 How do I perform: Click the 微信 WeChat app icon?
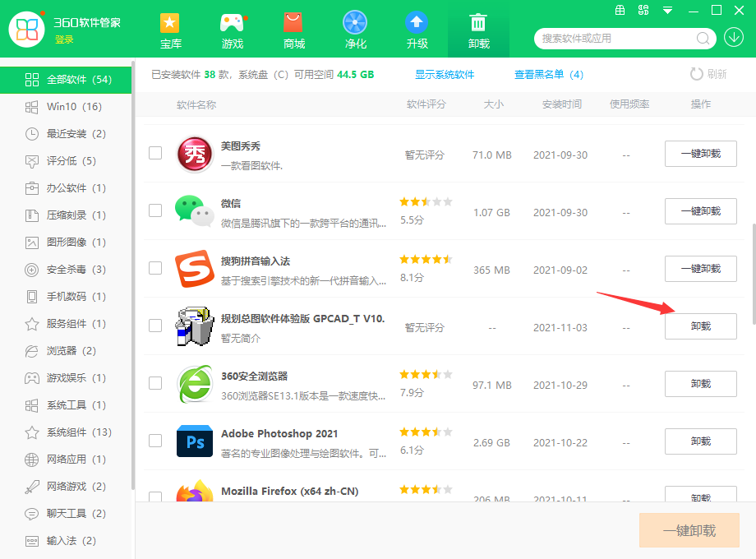pyautogui.click(x=195, y=210)
